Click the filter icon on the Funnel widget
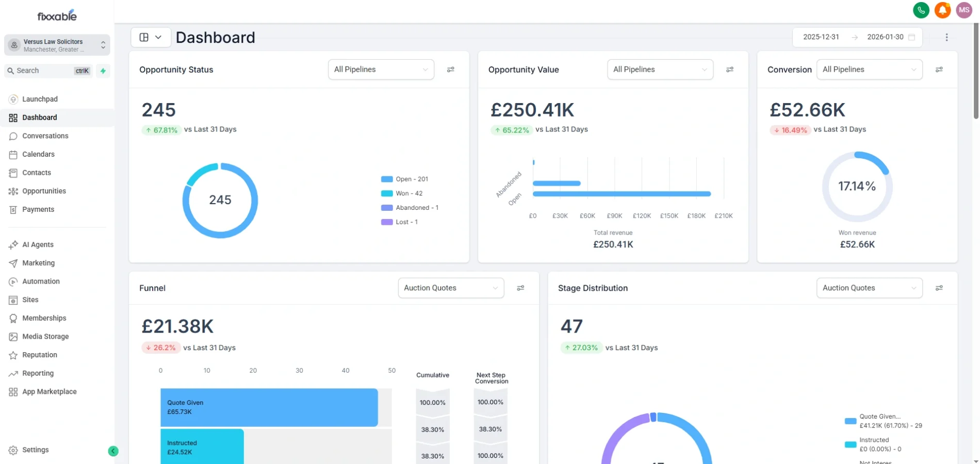980x464 pixels. 520,288
